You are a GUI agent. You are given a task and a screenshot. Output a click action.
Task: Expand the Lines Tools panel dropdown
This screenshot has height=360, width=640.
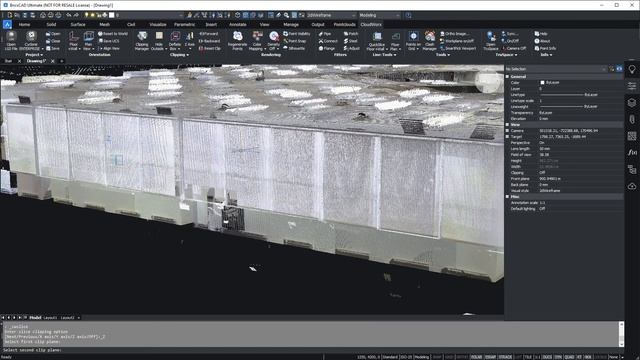pyautogui.click(x=384, y=55)
